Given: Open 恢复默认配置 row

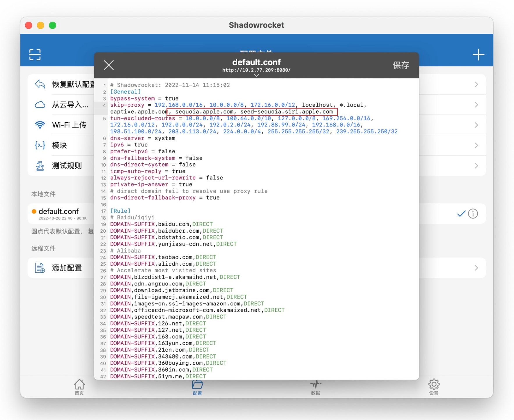Looking at the screenshot, I should pyautogui.click(x=257, y=84).
